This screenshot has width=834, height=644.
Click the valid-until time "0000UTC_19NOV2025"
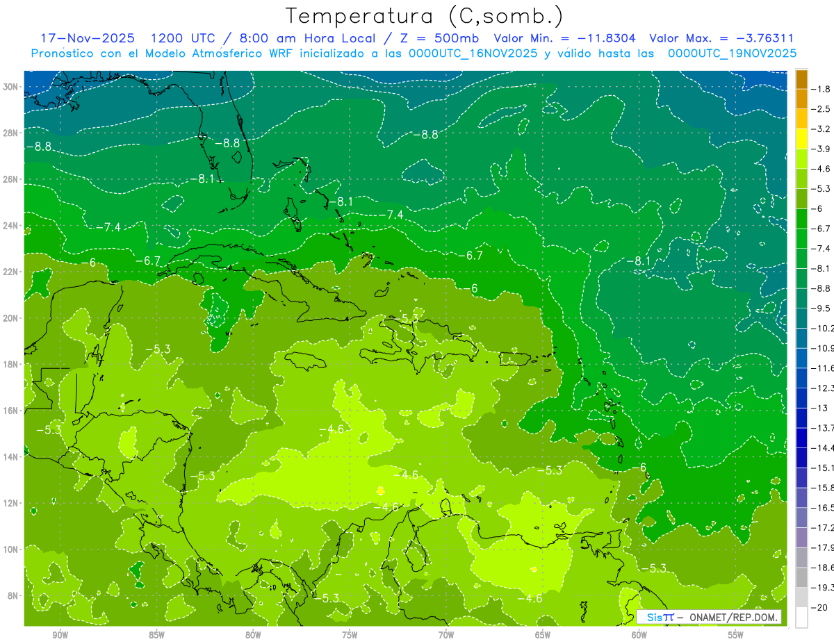coord(732,53)
